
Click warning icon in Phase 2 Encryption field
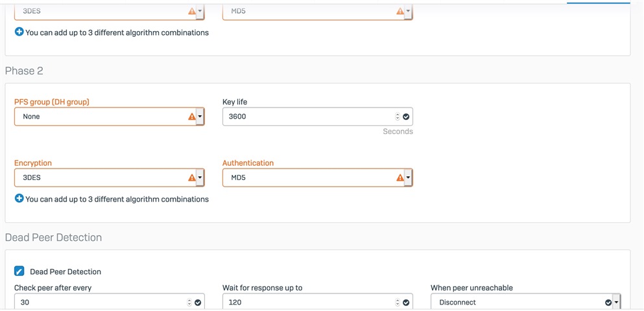192,178
